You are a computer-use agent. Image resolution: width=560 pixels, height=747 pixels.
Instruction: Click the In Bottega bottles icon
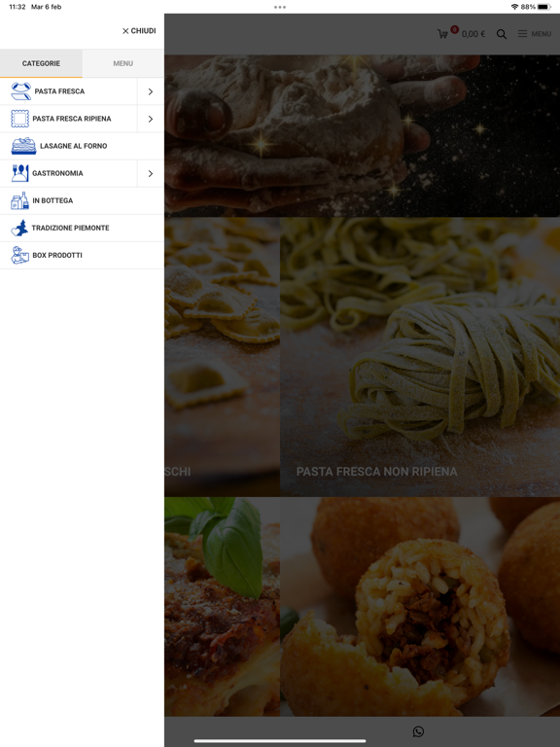20,200
